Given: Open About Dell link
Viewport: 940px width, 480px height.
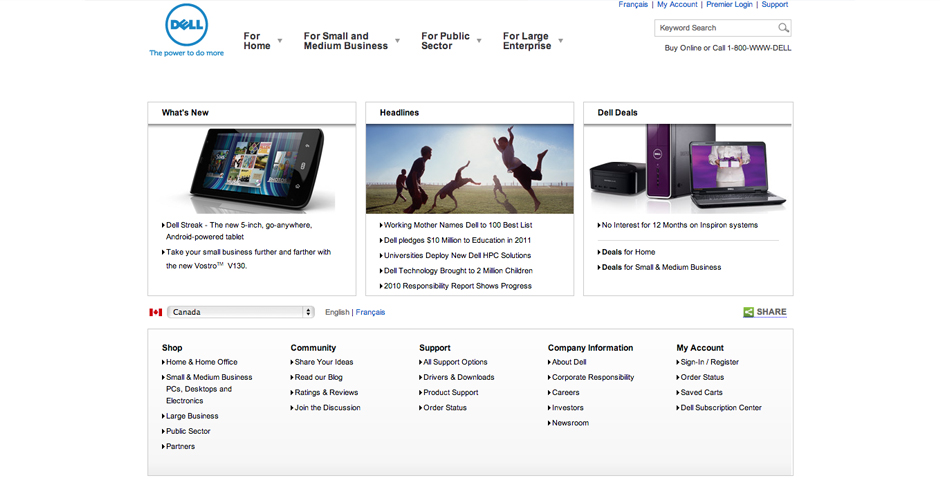Looking at the screenshot, I should pyautogui.click(x=568, y=362).
